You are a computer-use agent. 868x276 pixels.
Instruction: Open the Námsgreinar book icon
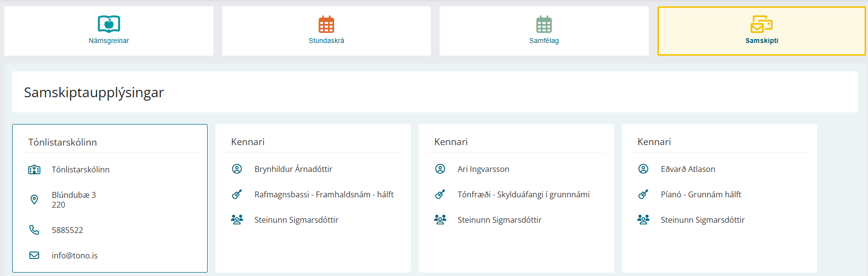pos(109,24)
